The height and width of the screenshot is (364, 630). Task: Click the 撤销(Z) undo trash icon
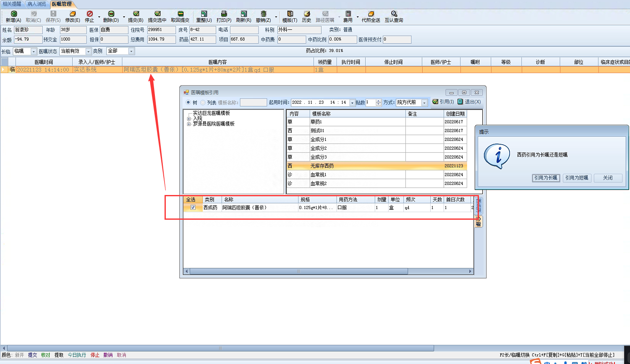pos(263,14)
